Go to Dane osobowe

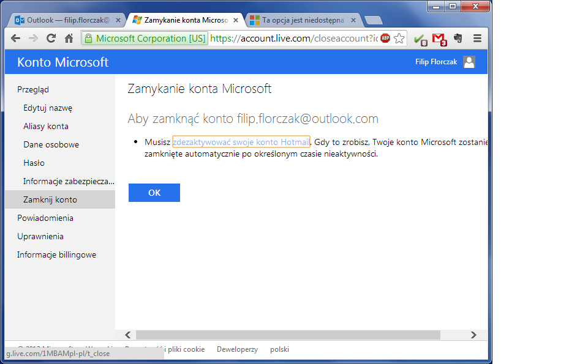[x=51, y=144]
